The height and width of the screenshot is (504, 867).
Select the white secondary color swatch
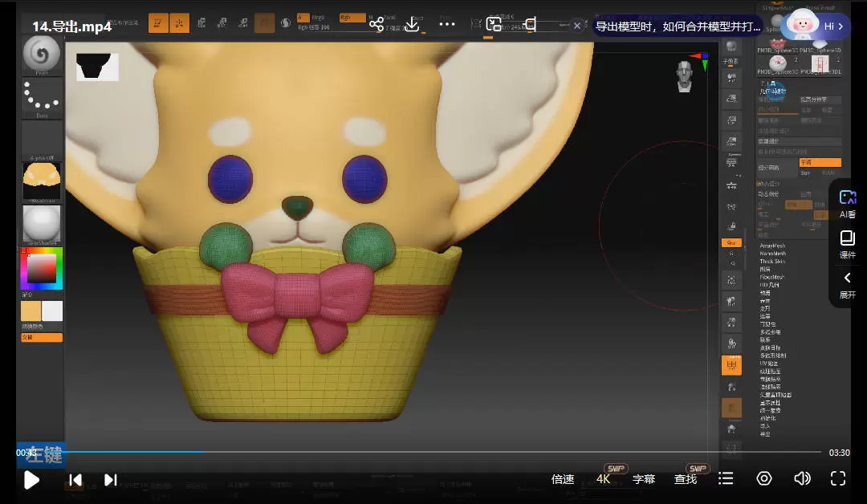(52, 311)
